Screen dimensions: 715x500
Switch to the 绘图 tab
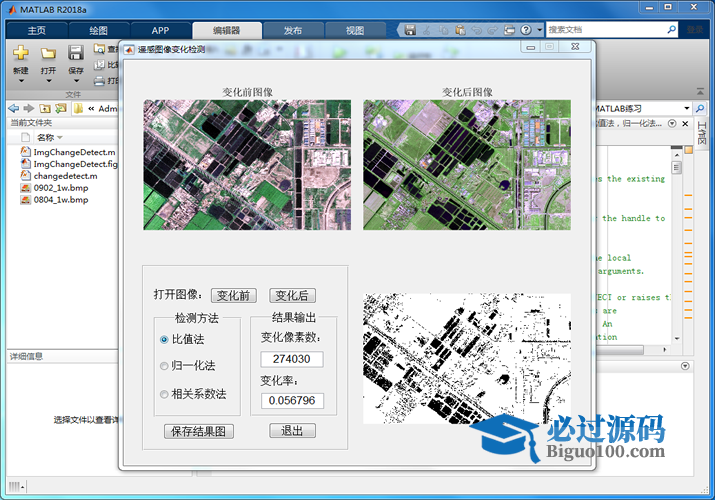pos(98,31)
